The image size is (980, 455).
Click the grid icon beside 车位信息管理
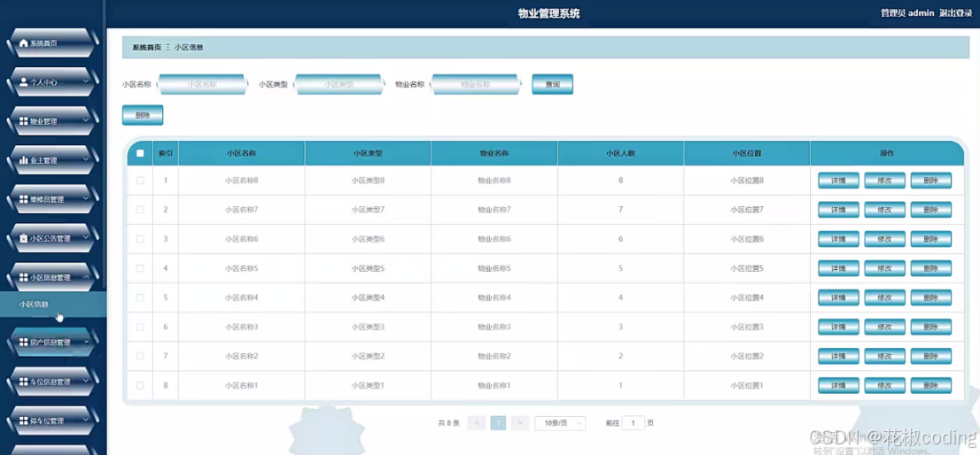[24, 382]
